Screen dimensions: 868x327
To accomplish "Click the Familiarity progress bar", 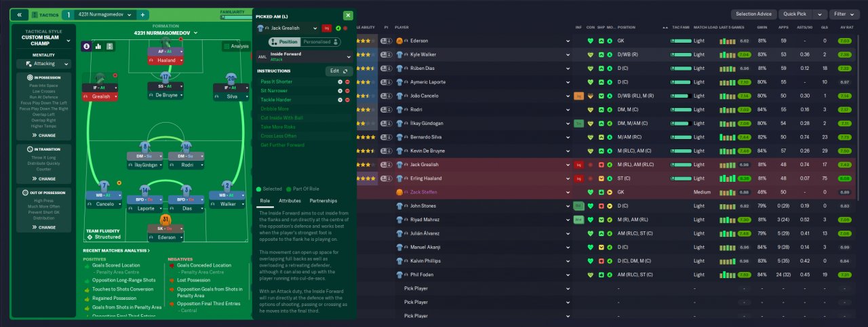I will [x=237, y=18].
